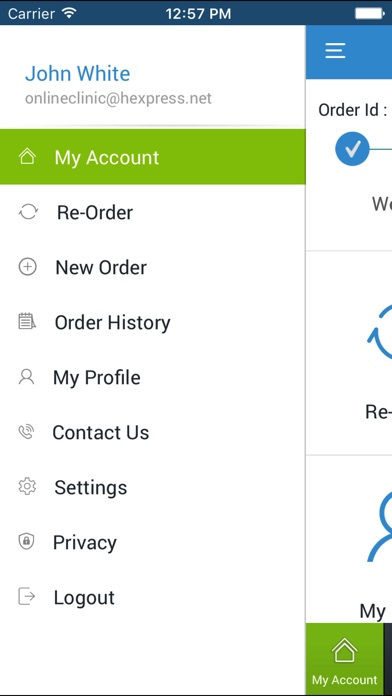
Task: Click the notepad Order History icon
Action: coord(27,321)
